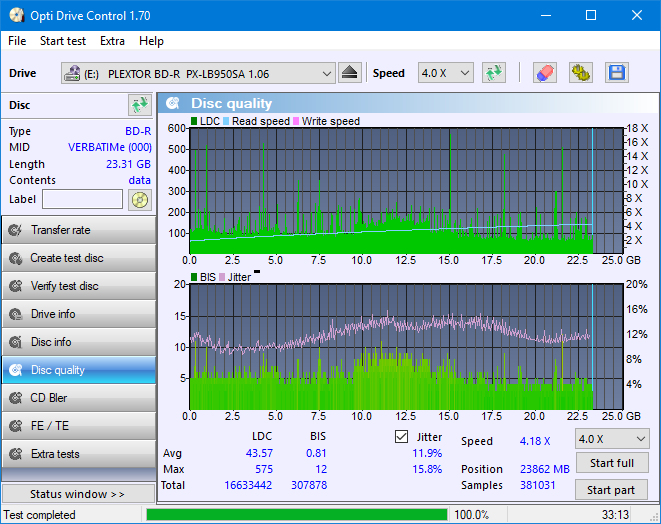This screenshot has height=524, width=661.
Task: Click the Verify test disc icon
Action: 16,286
